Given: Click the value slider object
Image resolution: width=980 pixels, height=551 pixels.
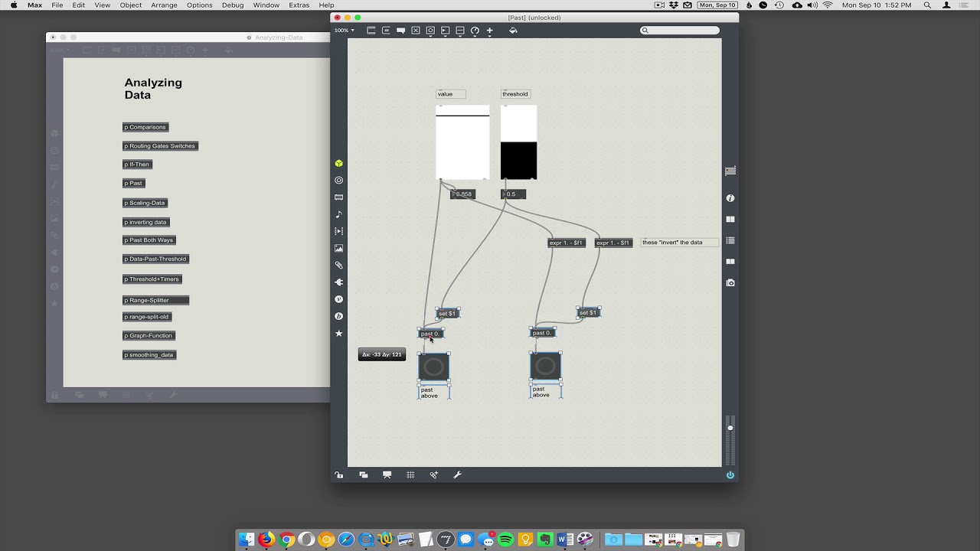Looking at the screenshot, I should (462, 142).
